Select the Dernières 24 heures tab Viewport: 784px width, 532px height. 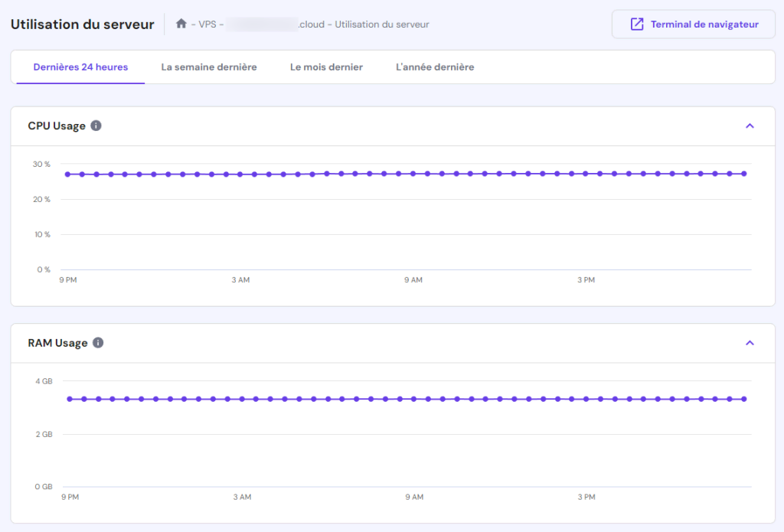tap(80, 67)
